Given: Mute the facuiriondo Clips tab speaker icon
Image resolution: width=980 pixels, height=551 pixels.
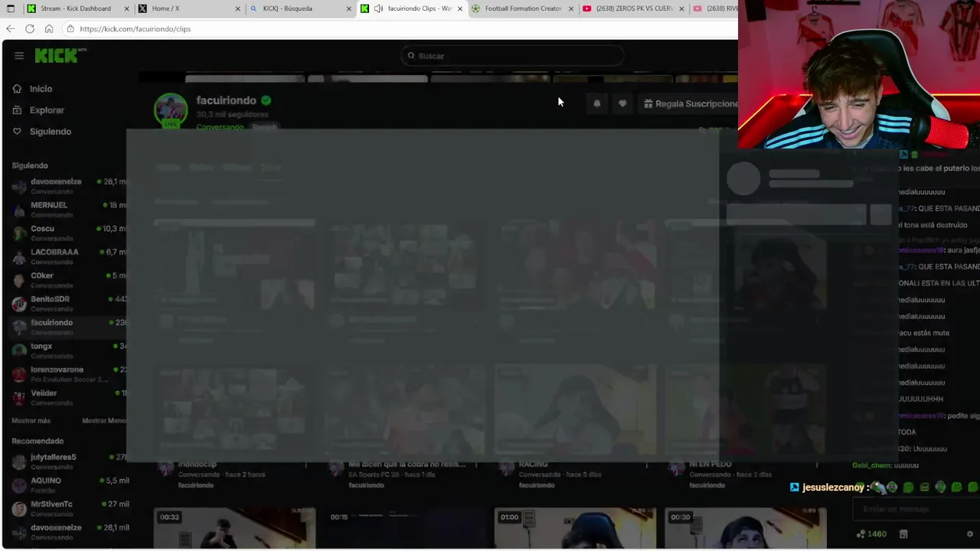Looking at the screenshot, I should [378, 8].
